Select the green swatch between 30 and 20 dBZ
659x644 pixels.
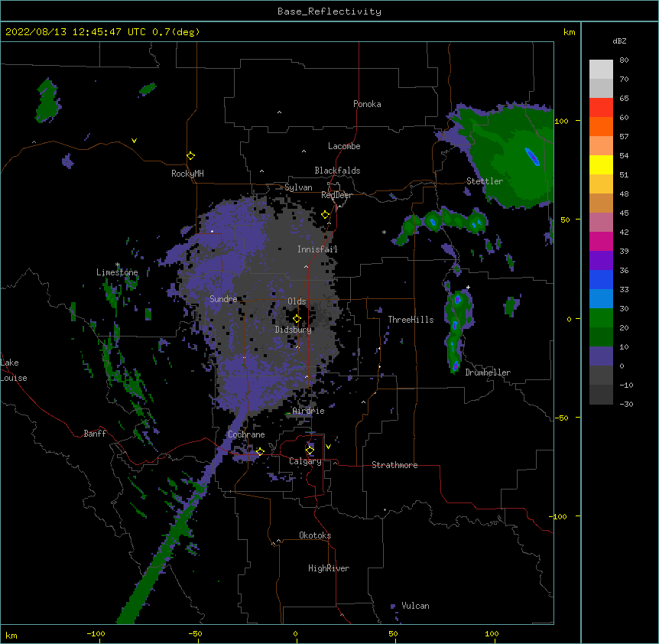pos(601,318)
